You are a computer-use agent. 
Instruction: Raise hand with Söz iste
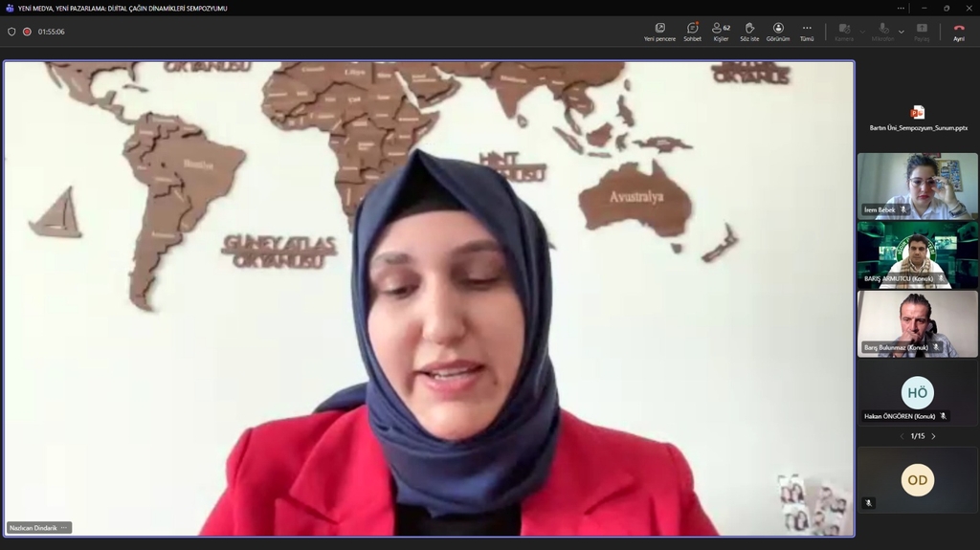pyautogui.click(x=749, y=32)
